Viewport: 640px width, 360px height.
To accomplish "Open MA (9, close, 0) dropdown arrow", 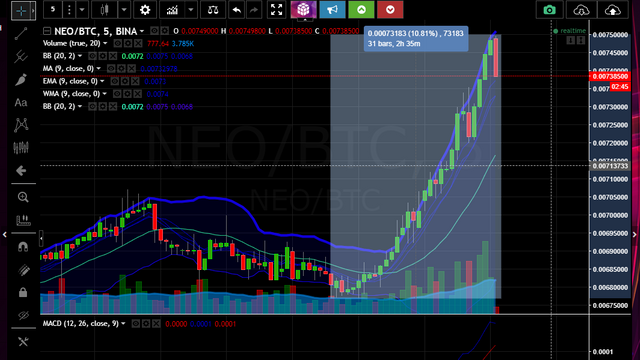I will tap(98, 69).
